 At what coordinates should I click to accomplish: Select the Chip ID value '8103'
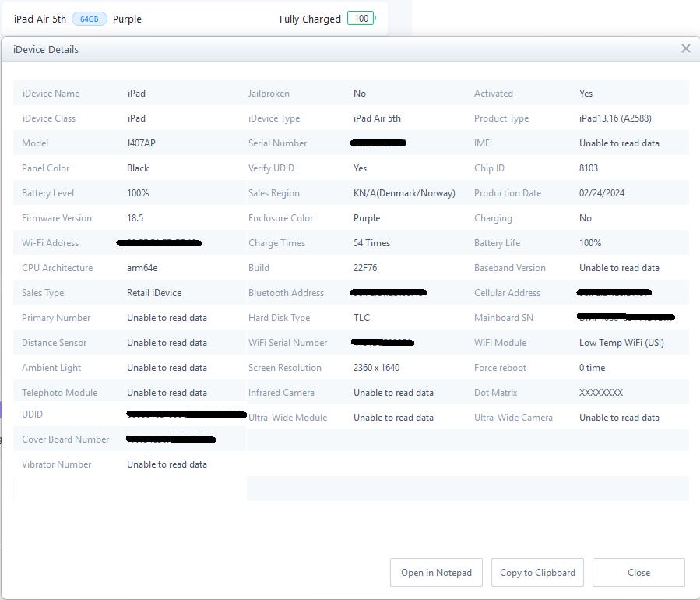pos(589,168)
